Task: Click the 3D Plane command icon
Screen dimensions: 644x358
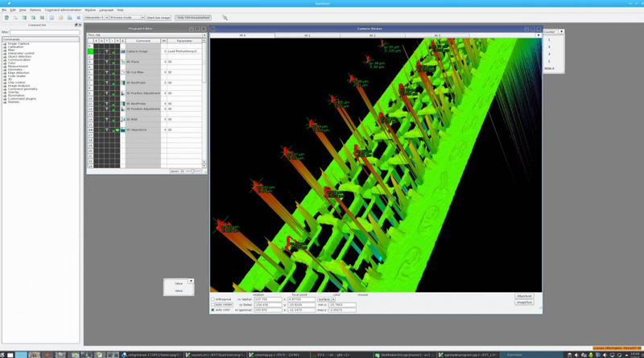Action: 123,62
